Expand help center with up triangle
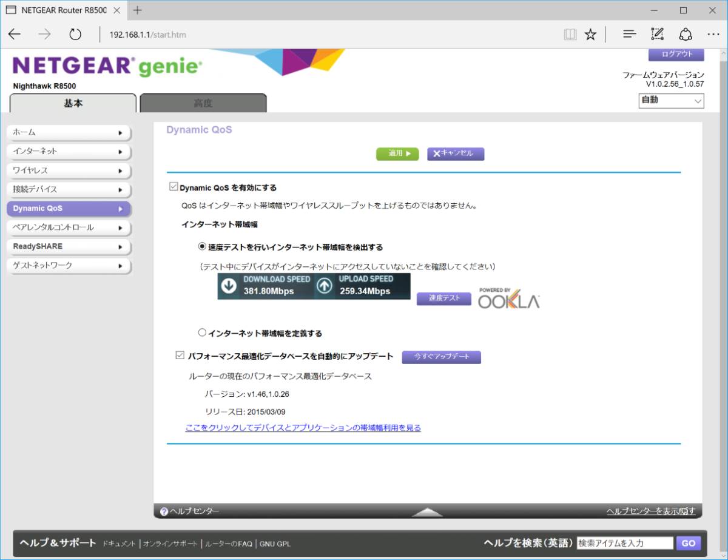The height and width of the screenshot is (560, 728). click(x=427, y=512)
